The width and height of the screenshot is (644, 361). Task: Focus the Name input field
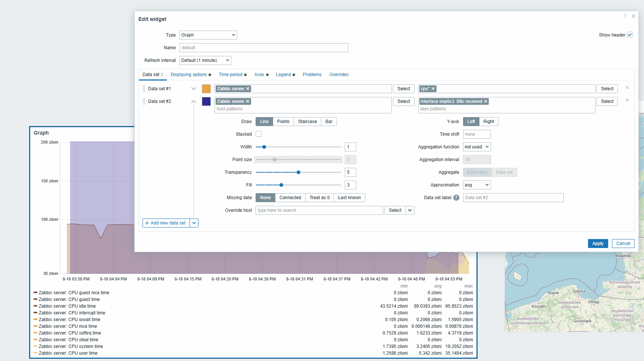tap(264, 48)
